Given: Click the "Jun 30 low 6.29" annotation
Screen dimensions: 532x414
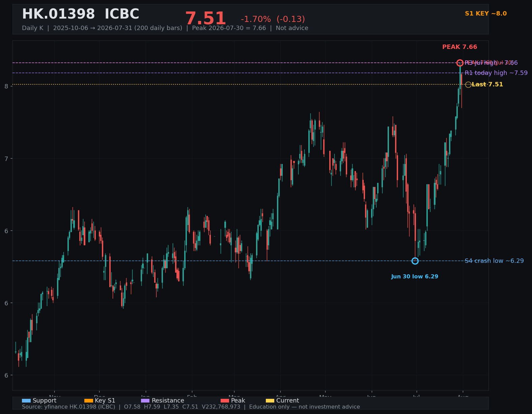Looking at the screenshot, I should tap(415, 277).
